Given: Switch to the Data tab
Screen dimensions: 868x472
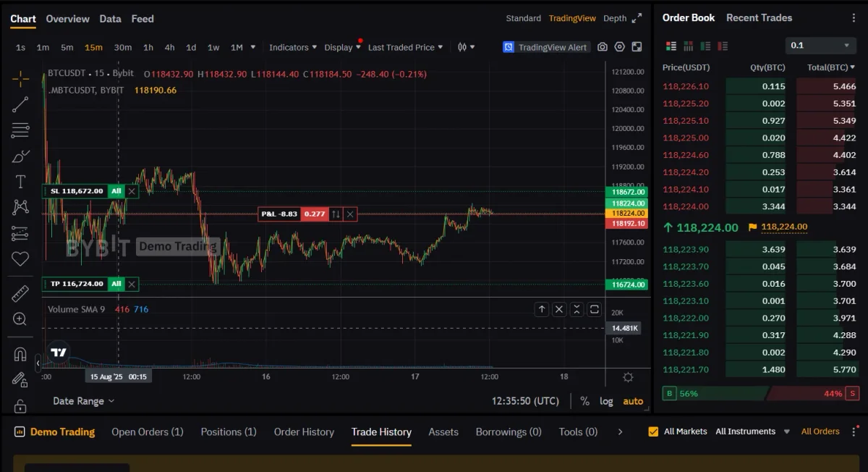Looking at the screenshot, I should pyautogui.click(x=110, y=19).
